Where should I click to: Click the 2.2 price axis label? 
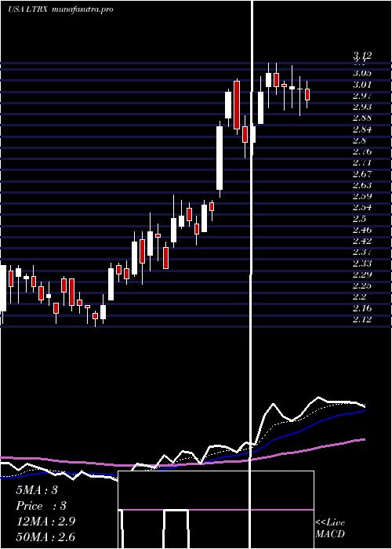pyautogui.click(x=360, y=297)
